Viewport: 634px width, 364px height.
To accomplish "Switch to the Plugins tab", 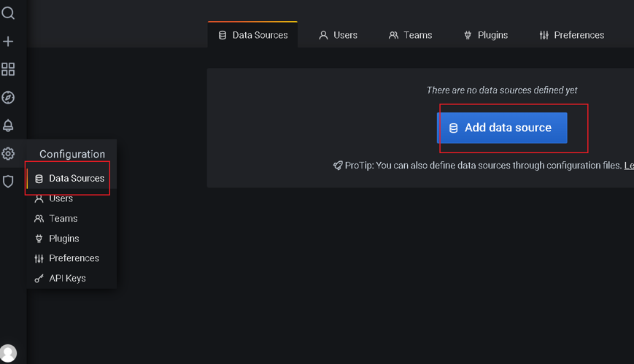I will click(486, 35).
